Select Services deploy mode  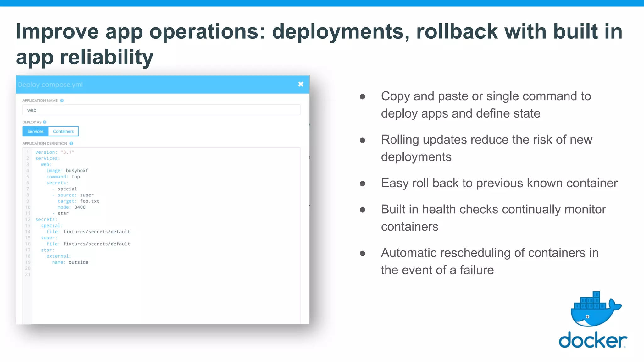click(x=36, y=131)
